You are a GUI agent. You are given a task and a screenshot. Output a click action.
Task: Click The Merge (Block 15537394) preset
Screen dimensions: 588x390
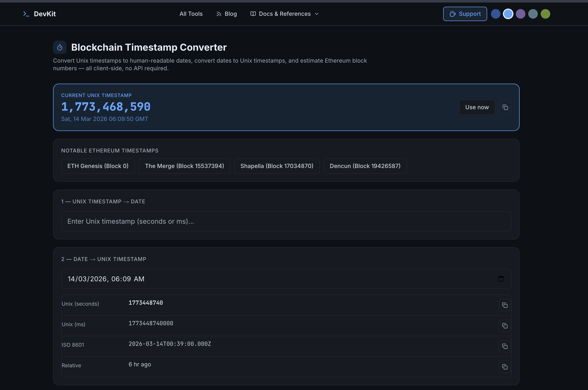coord(184,166)
